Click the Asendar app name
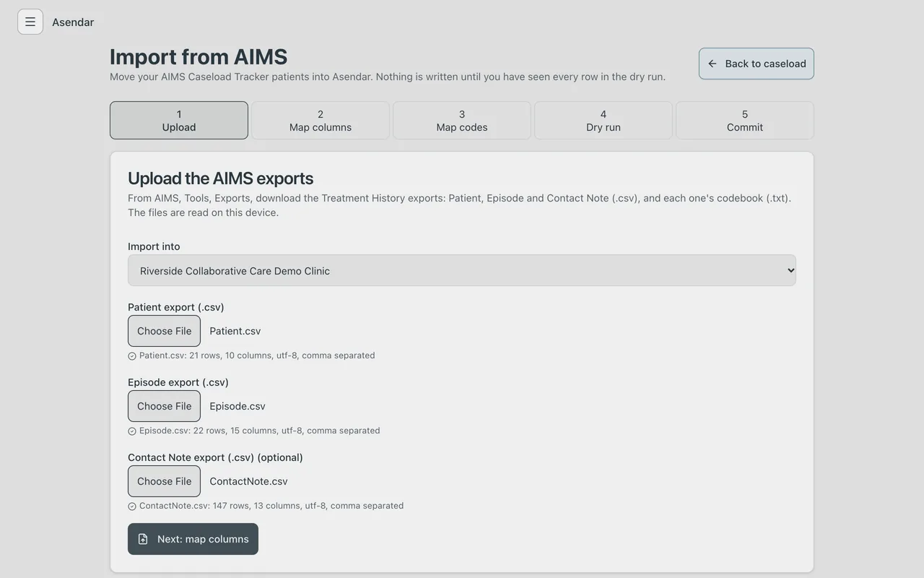 73,22
